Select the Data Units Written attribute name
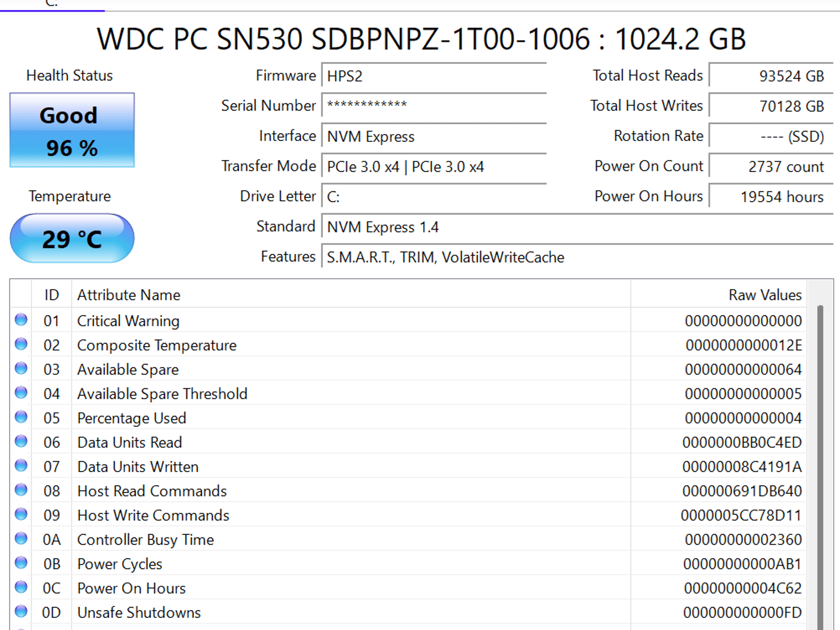The width and height of the screenshot is (840, 630). click(x=138, y=467)
